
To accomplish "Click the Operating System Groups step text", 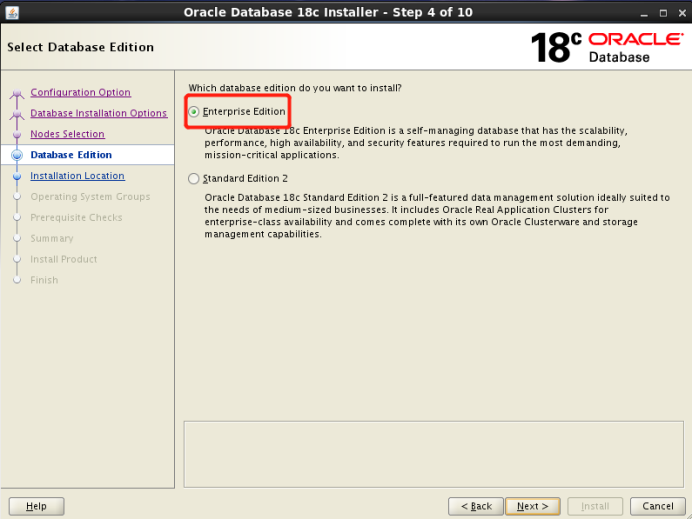I will [90, 196].
